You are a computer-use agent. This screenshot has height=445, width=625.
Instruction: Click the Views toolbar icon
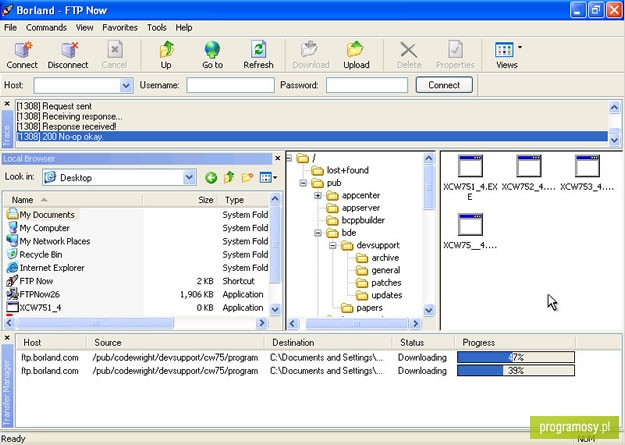505,55
